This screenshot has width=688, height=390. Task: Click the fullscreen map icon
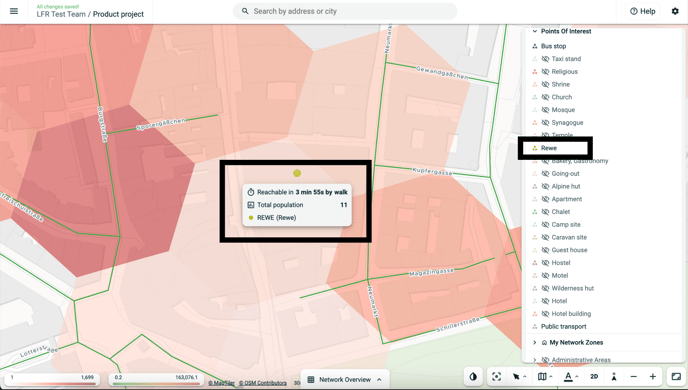(x=676, y=377)
